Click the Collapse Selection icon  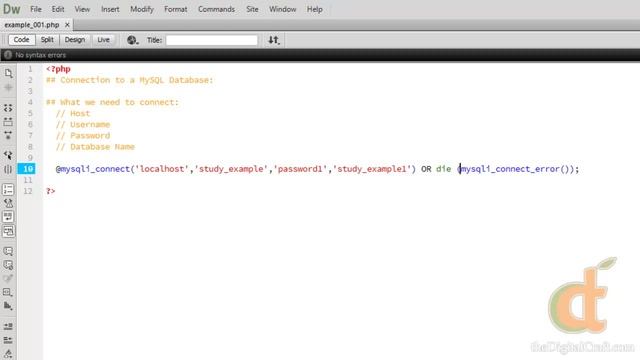(8, 122)
